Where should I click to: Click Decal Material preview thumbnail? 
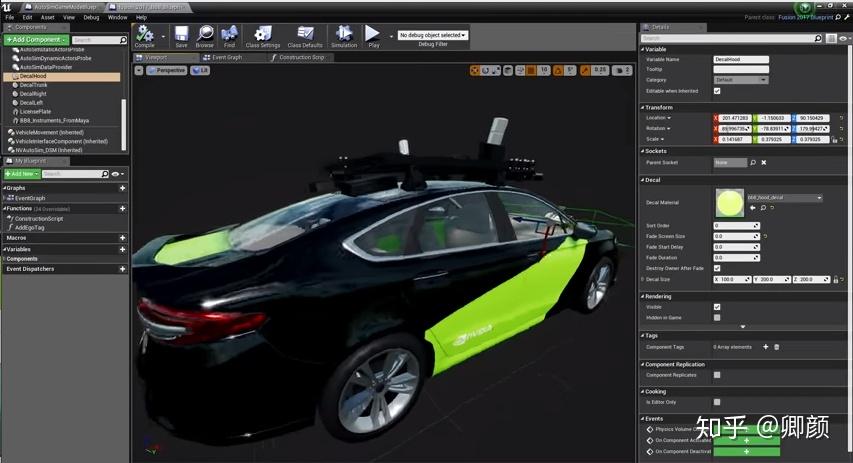click(x=729, y=203)
